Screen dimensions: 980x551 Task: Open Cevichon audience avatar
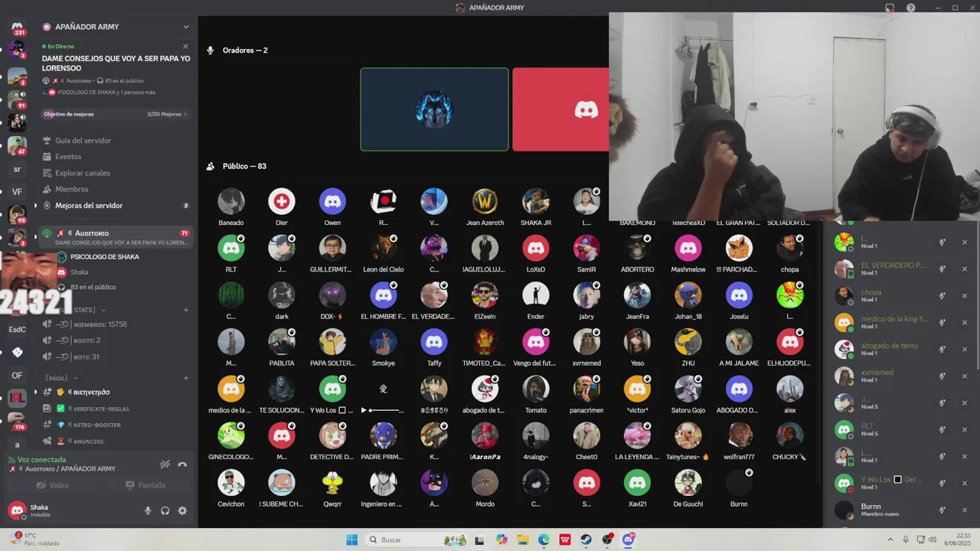point(231,483)
